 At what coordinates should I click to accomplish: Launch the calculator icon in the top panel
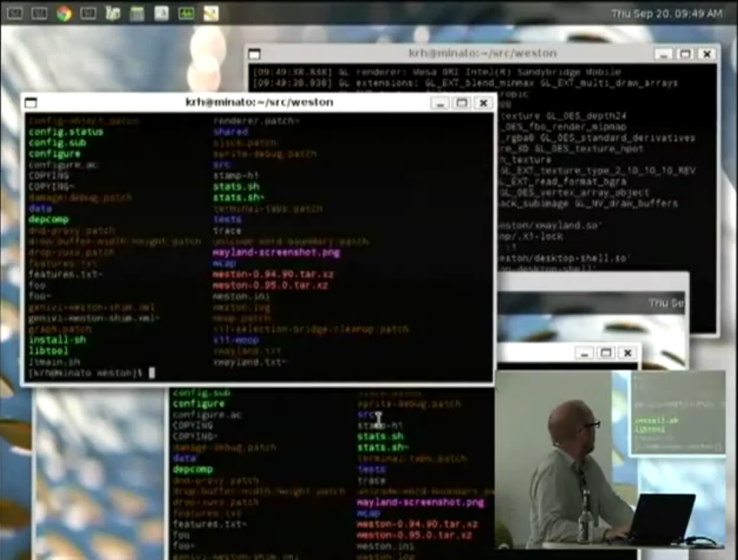pyautogui.click(x=137, y=13)
